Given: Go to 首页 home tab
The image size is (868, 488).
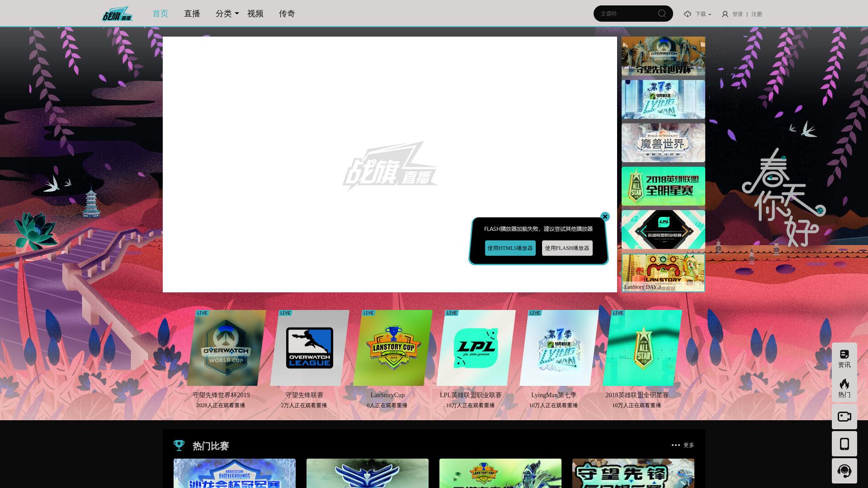Looking at the screenshot, I should click(x=160, y=14).
